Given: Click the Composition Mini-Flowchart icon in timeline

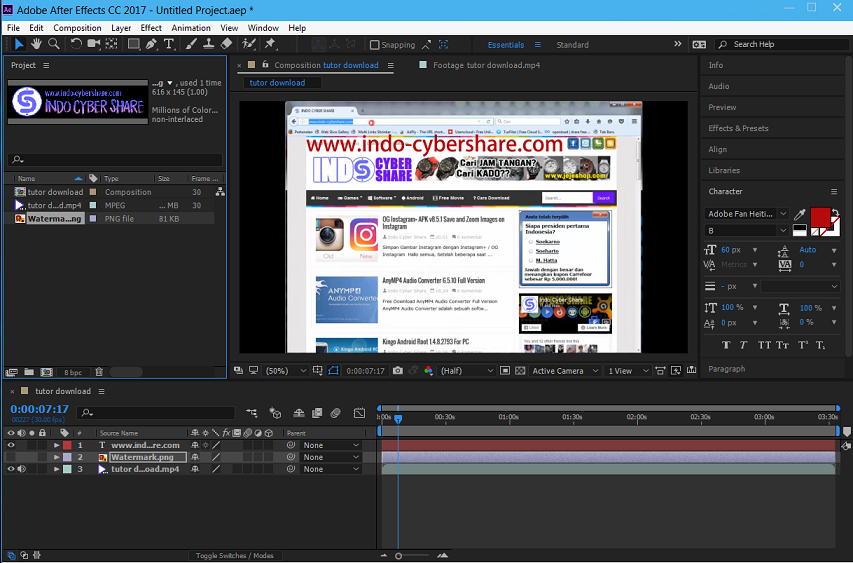Looking at the screenshot, I should 251,413.
